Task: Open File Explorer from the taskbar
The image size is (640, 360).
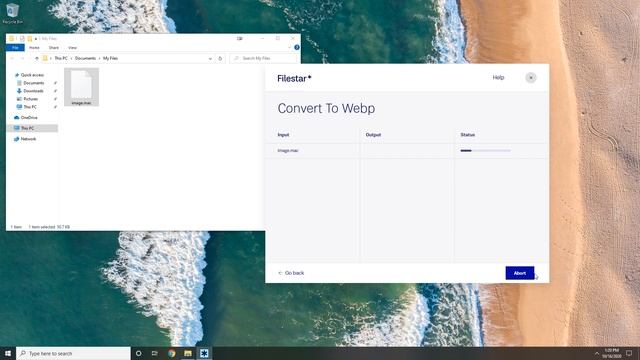Action: pos(188,353)
